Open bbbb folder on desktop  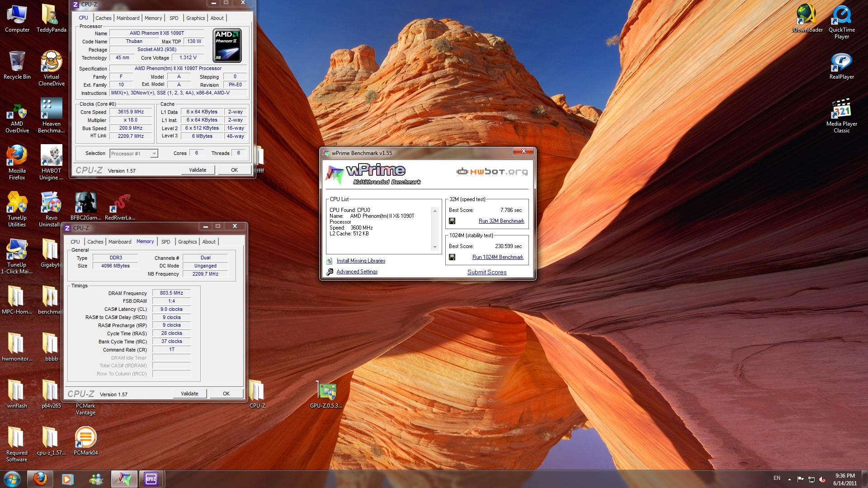coord(51,347)
